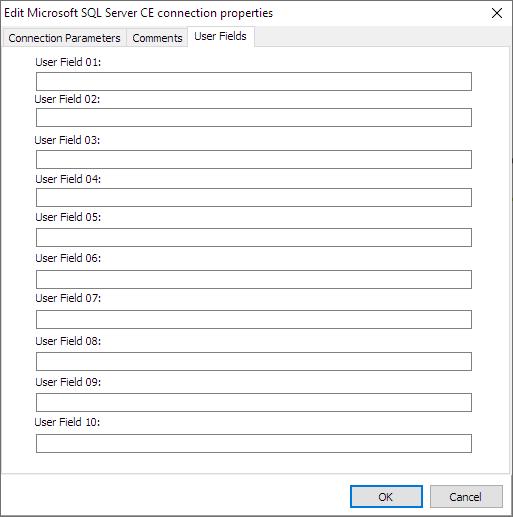Viewport: 513px width, 517px height.
Task: Click into the User Field 10 input
Action: (254, 443)
